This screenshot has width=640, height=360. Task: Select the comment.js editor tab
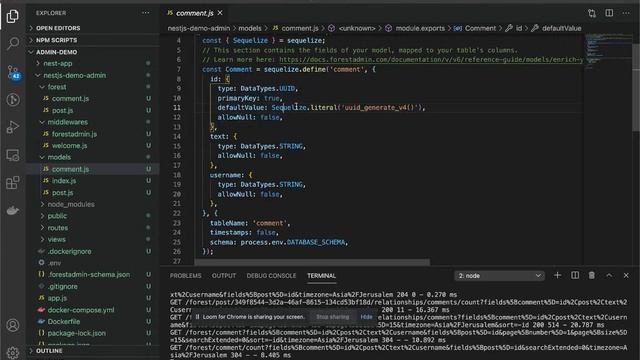(194, 13)
